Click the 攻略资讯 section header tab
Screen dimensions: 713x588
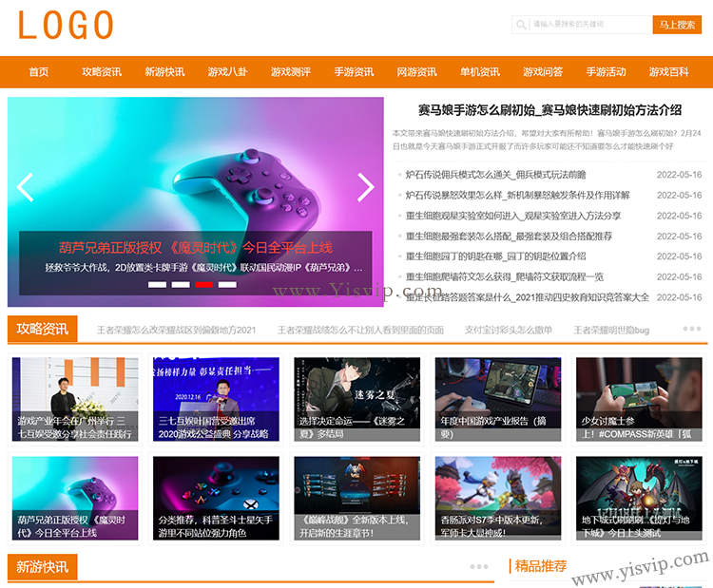(x=42, y=329)
